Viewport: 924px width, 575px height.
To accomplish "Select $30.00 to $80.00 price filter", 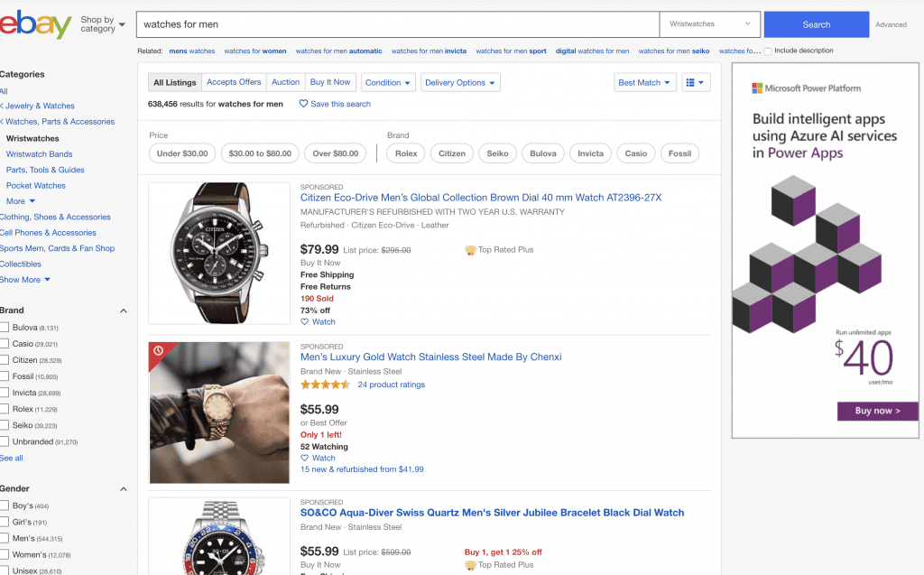I will tap(260, 153).
